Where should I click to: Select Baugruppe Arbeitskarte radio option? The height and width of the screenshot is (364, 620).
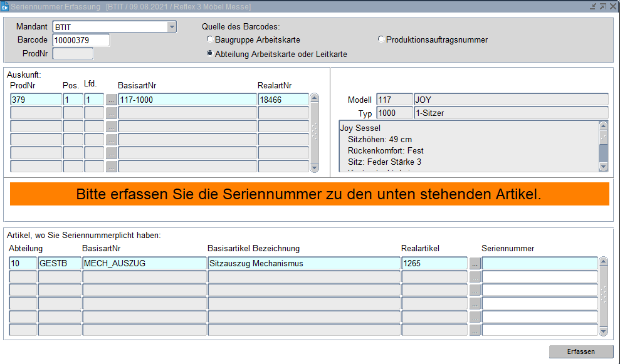coord(210,40)
